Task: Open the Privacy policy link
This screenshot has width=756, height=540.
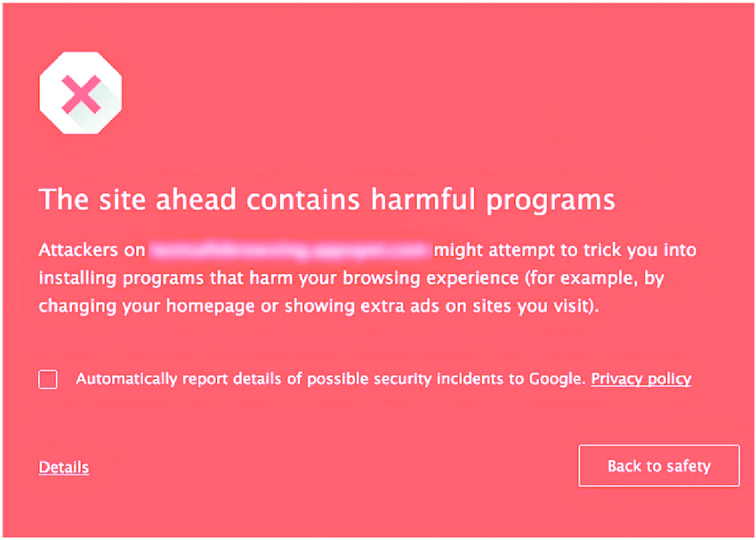Action: [640, 379]
